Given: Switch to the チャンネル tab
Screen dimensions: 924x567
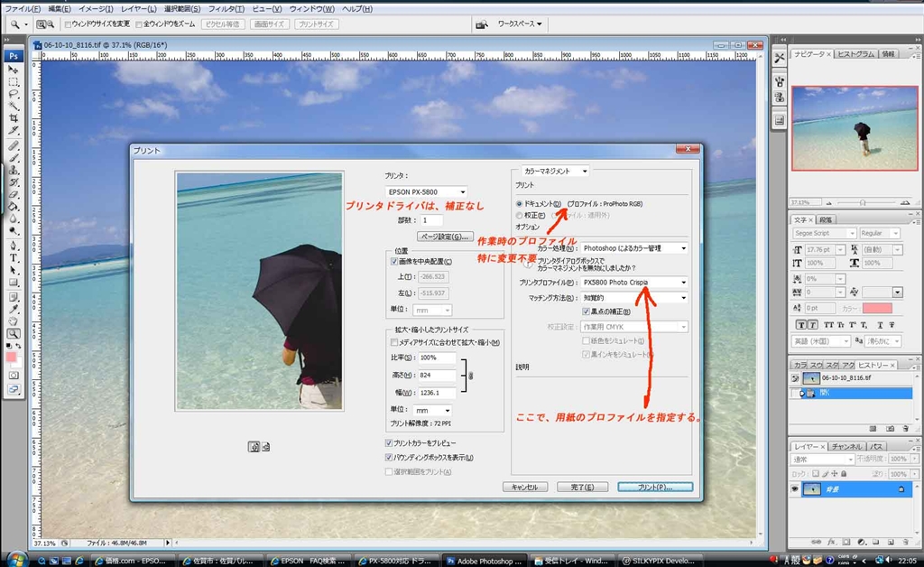Looking at the screenshot, I should point(846,447).
